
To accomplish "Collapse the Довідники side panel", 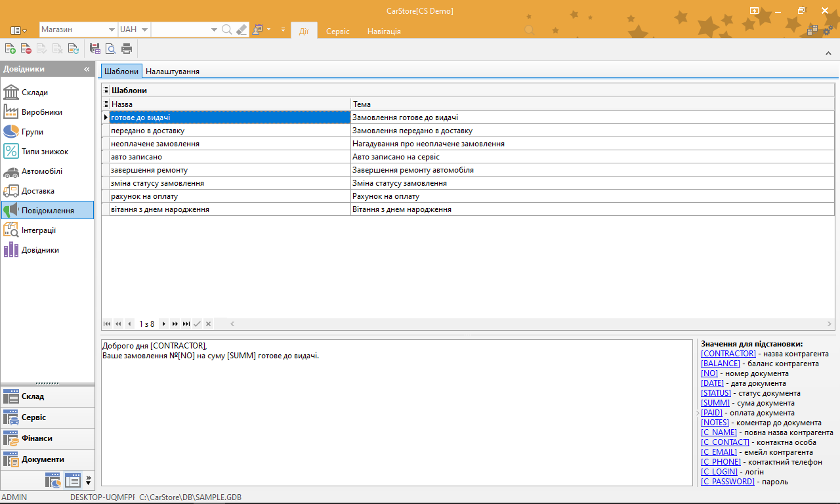I will [87, 69].
